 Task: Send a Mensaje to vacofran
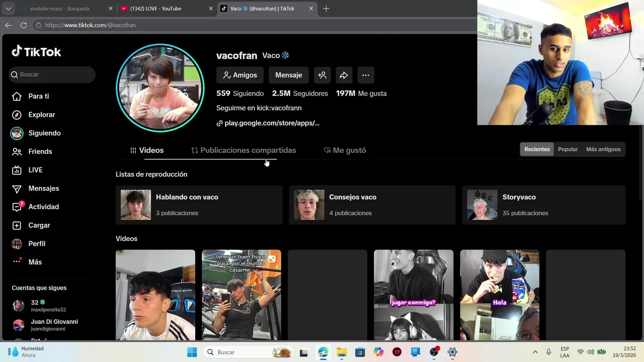coord(289,75)
